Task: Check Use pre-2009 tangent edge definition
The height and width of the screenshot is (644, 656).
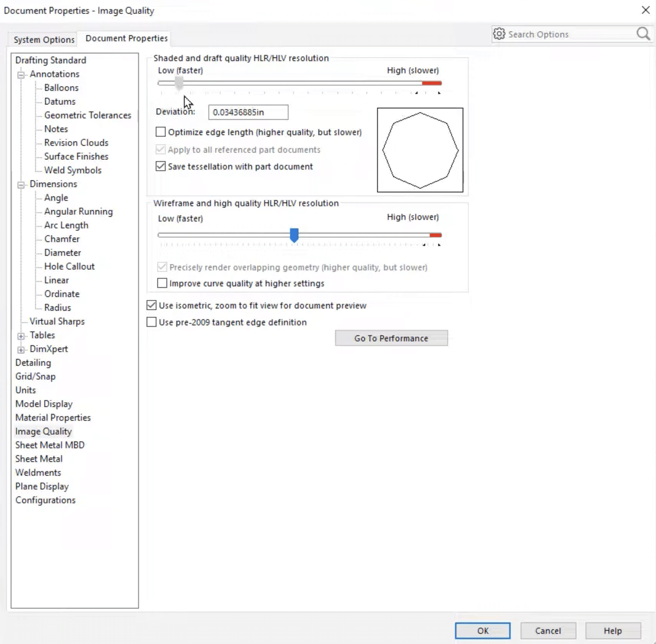Action: tap(151, 321)
